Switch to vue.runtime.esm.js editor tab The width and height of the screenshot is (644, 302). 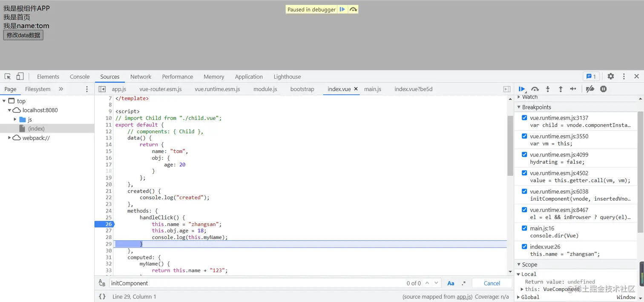point(217,89)
